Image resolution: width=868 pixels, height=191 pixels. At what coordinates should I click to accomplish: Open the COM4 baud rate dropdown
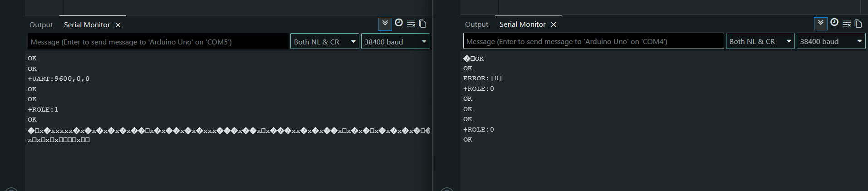pos(831,41)
